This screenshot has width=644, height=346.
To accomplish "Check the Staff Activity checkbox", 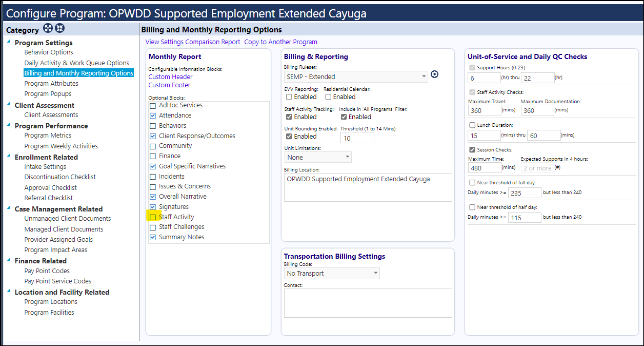I will [153, 217].
